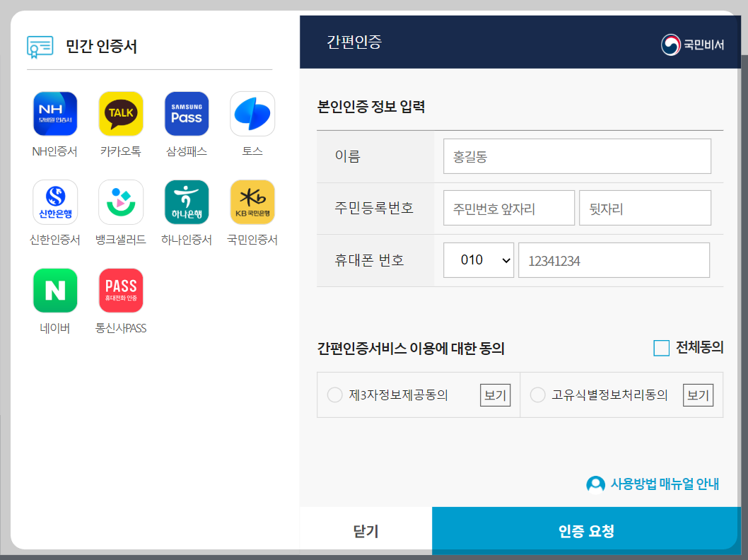Select the 고유식별정보처리동의 radio button

coord(537,395)
